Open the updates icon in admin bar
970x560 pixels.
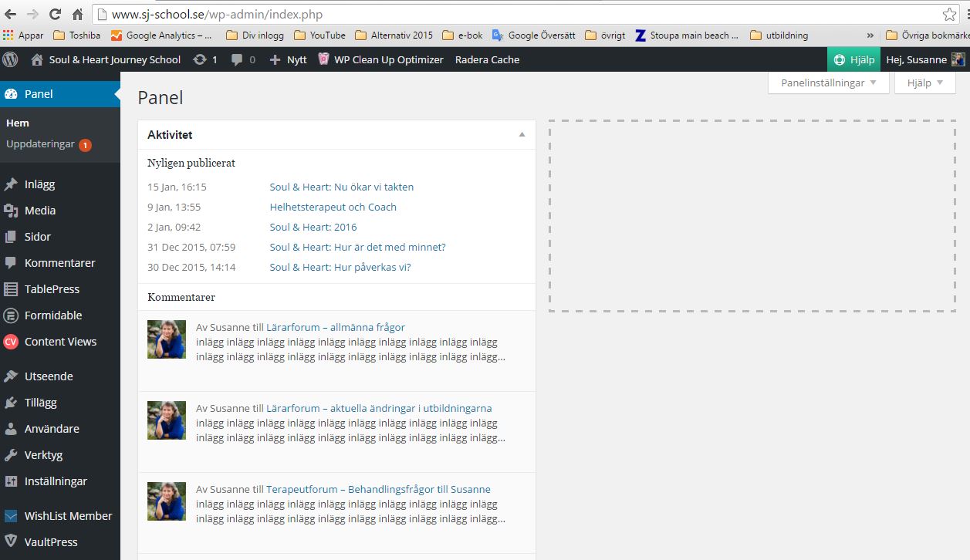pos(200,59)
